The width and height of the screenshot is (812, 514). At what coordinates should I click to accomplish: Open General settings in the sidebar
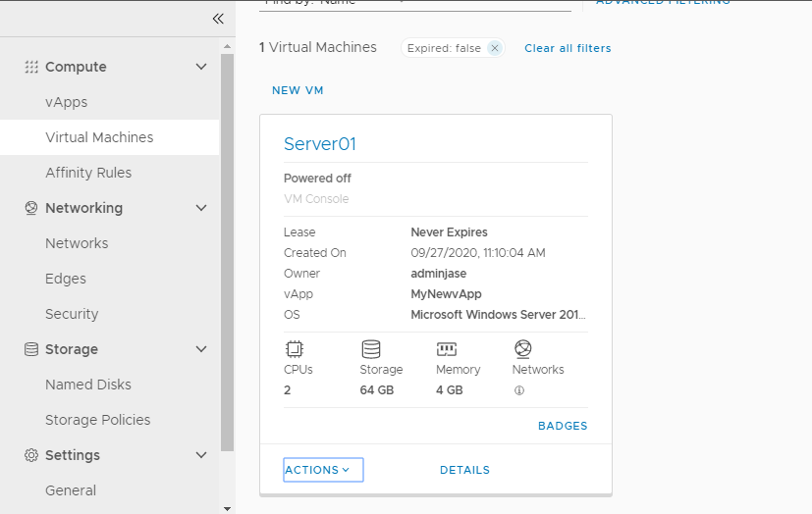(x=71, y=490)
